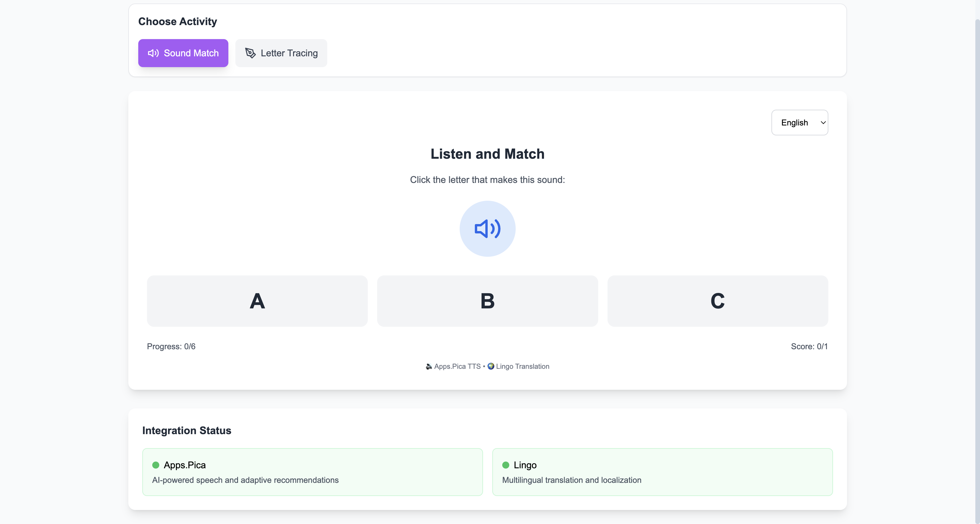980x524 pixels.
Task: Choose letter A as the answer
Action: tap(257, 301)
